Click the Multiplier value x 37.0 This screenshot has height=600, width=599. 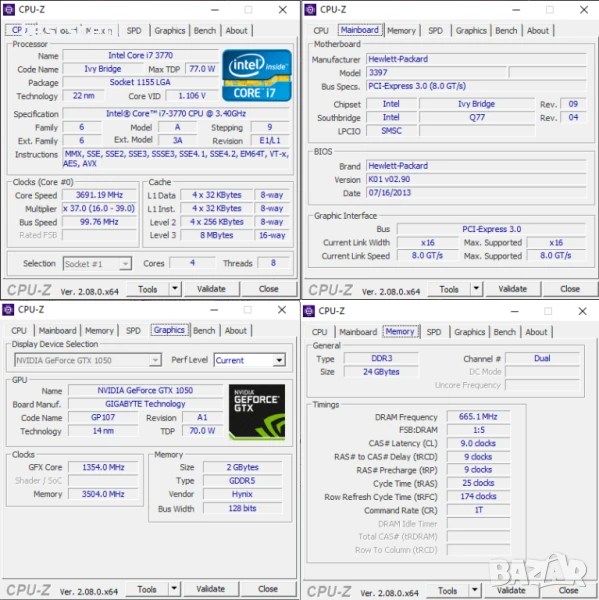pos(99,209)
